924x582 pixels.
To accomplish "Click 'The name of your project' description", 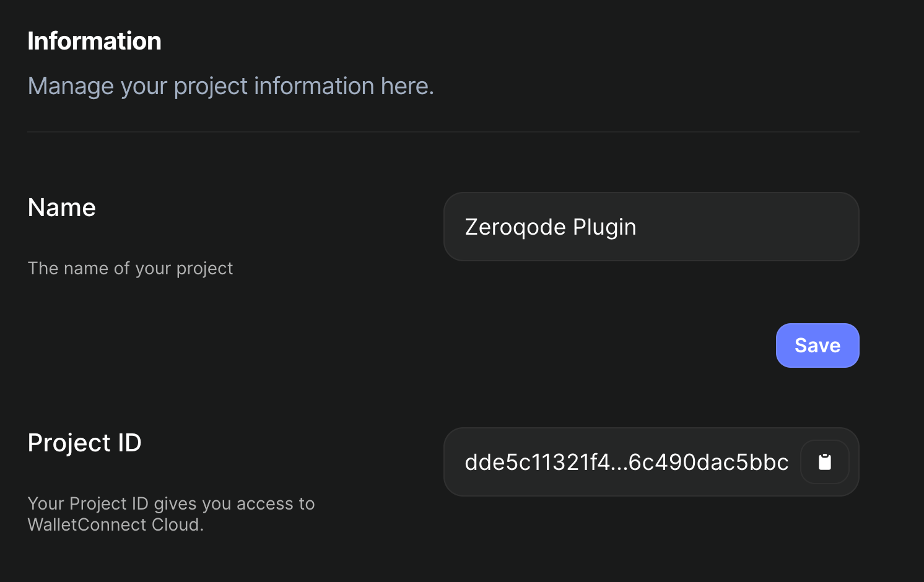I will (130, 268).
